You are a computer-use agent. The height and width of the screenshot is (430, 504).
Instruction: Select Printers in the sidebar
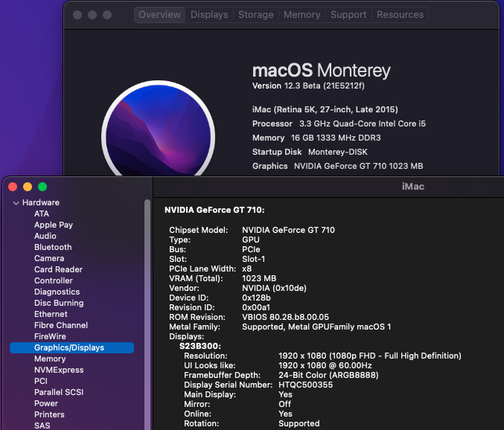[x=49, y=414]
